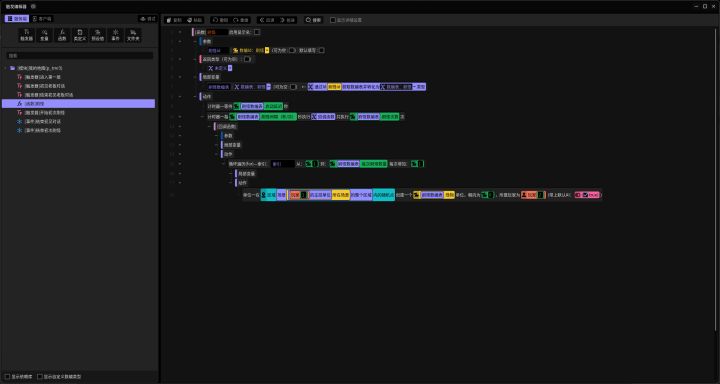Enable the show detailed settings checkbox in toolbar
The image size is (720, 384).
(333, 20)
